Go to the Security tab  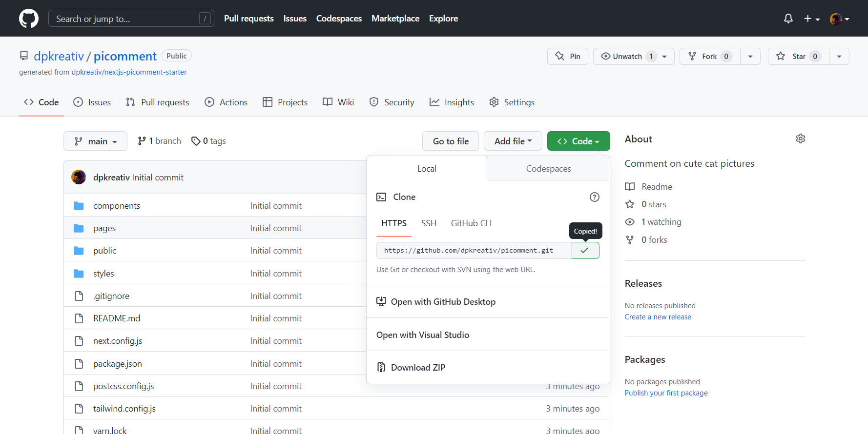pos(392,102)
